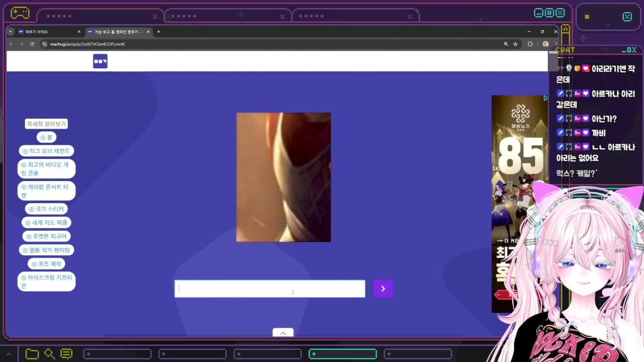
Task: Select the highlighted teal slot in the bottom bar
Action: [342, 354]
